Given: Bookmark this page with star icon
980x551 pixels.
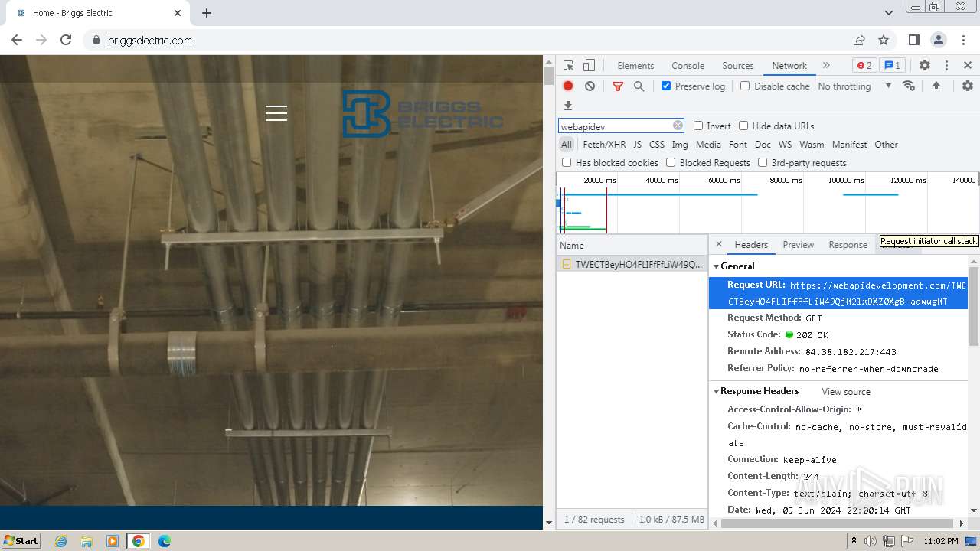Looking at the screenshot, I should 884,40.
